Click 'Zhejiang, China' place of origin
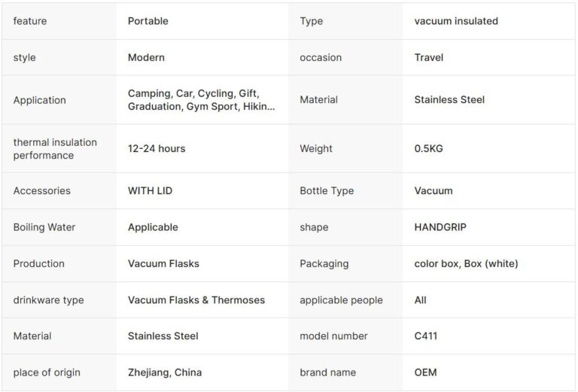Screen dimensions: 578x392 pos(165,372)
